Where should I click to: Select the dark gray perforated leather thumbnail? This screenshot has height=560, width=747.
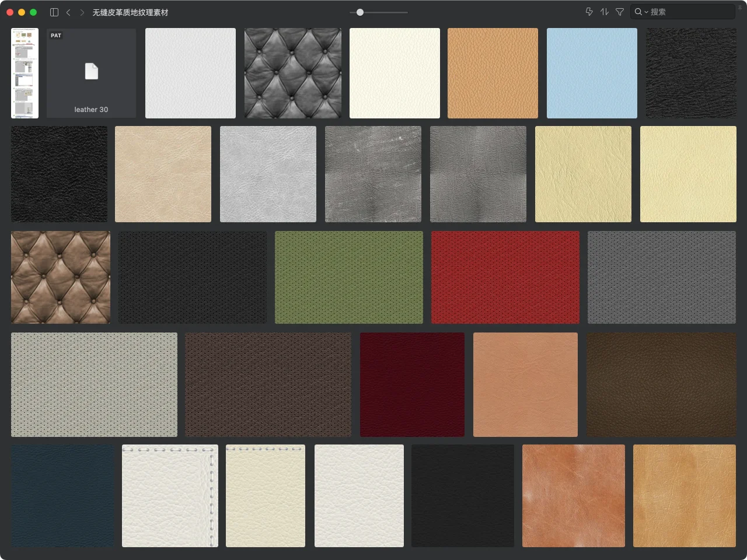coord(662,277)
